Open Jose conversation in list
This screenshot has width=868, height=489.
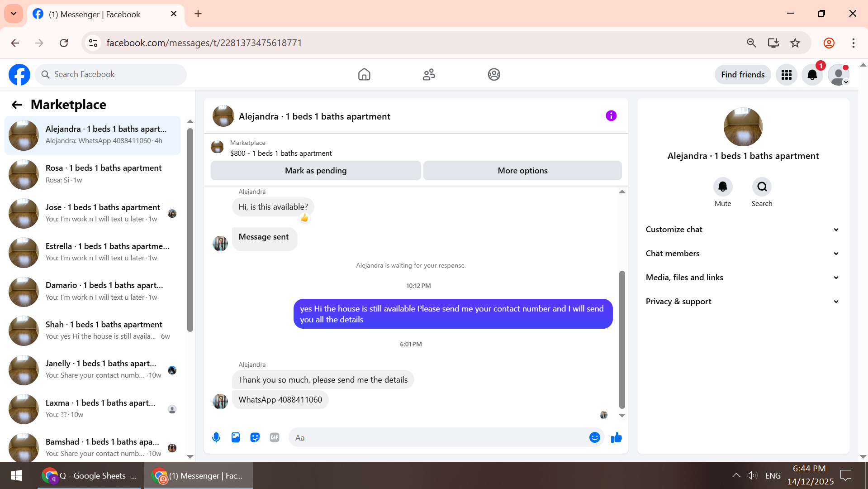click(93, 213)
